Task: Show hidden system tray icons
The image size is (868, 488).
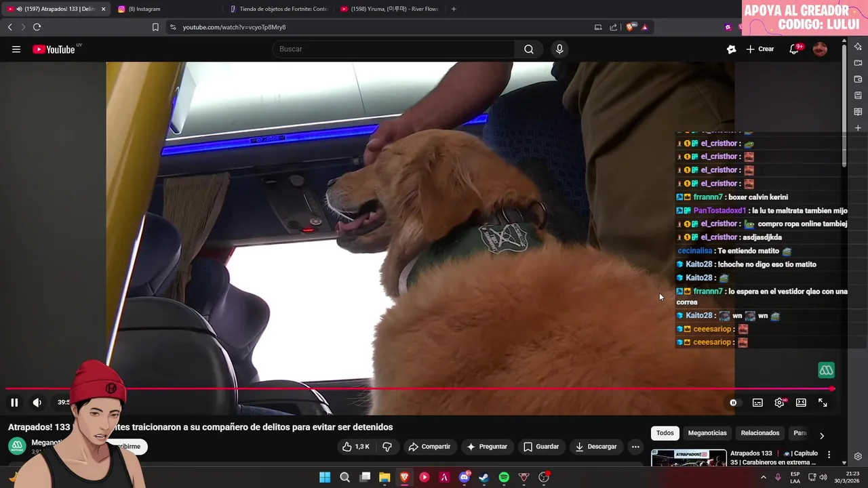Action: click(x=764, y=477)
